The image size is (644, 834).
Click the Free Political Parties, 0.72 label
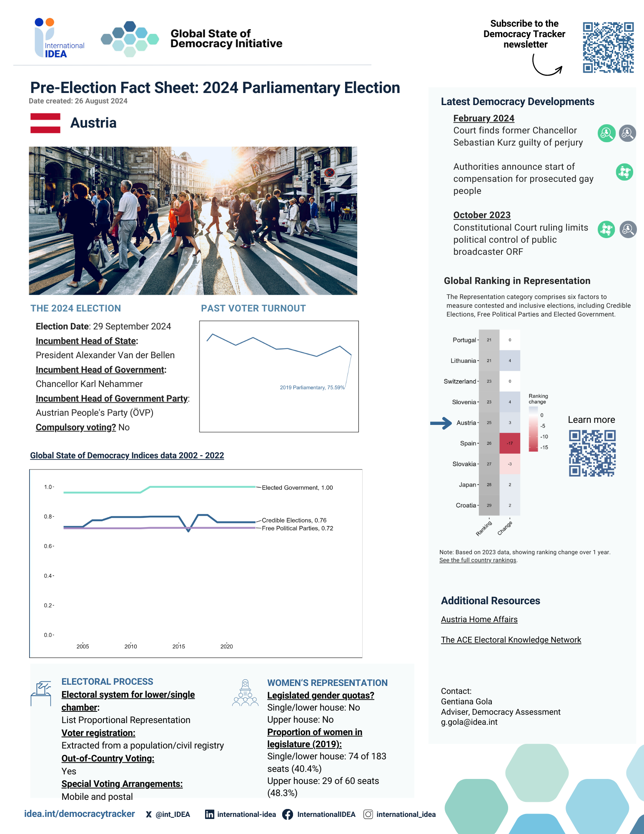[x=298, y=528]
